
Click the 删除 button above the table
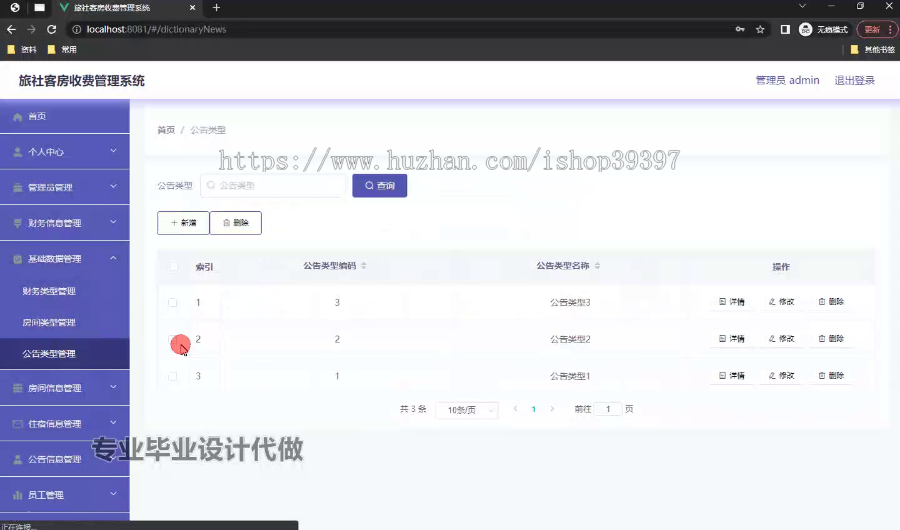(x=235, y=223)
